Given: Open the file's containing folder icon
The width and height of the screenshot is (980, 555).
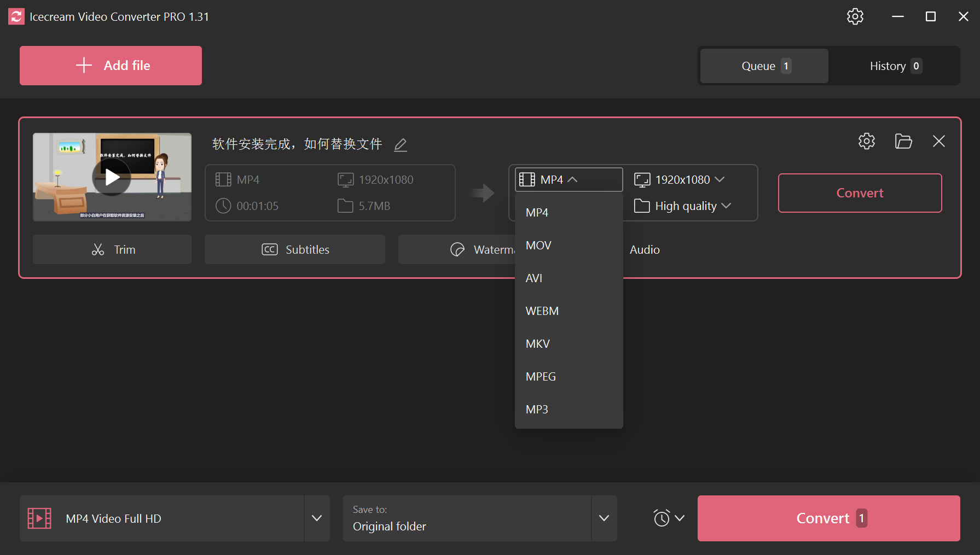Looking at the screenshot, I should [903, 141].
